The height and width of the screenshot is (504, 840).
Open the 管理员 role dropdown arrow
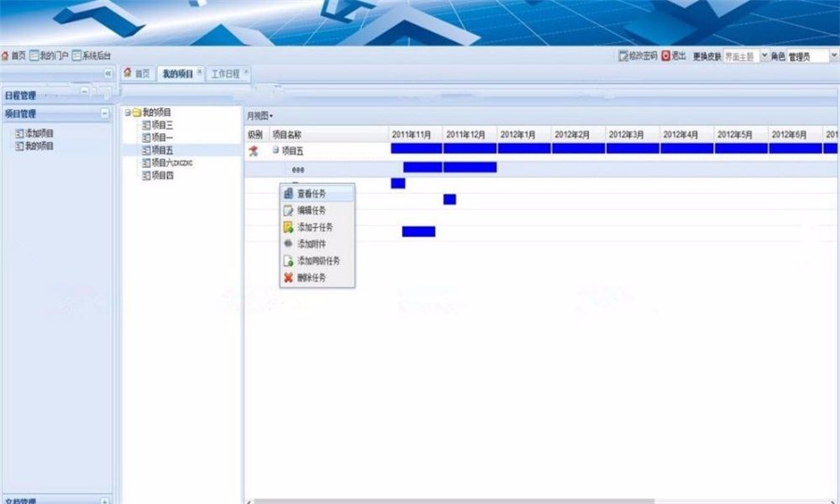[834, 56]
